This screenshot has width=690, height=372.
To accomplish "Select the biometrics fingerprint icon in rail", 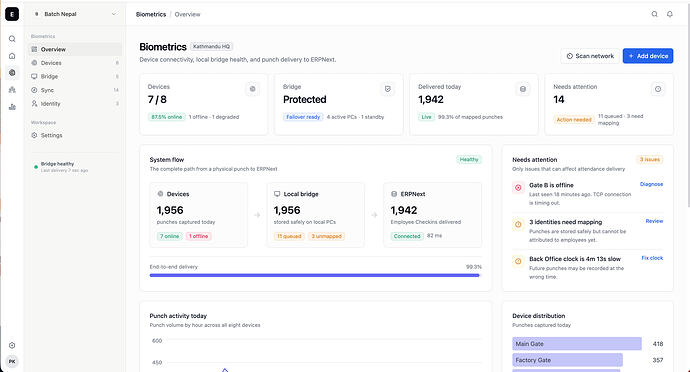I will 12,73.
